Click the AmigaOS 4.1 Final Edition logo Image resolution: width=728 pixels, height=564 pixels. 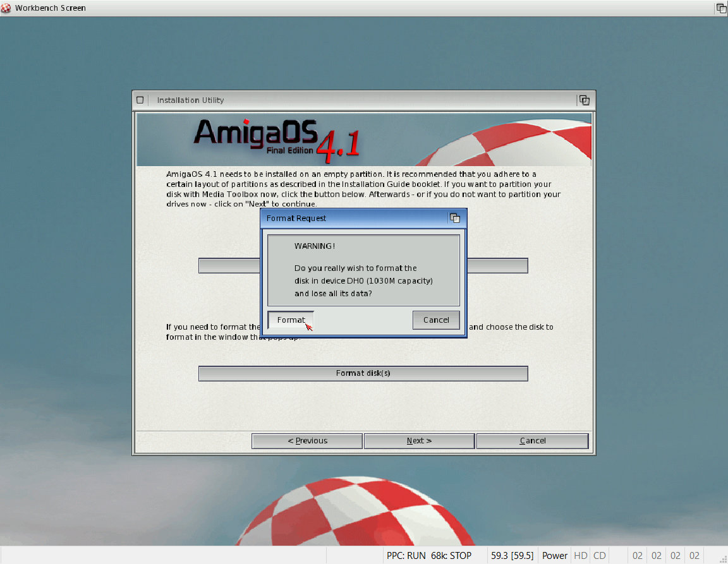point(277,141)
